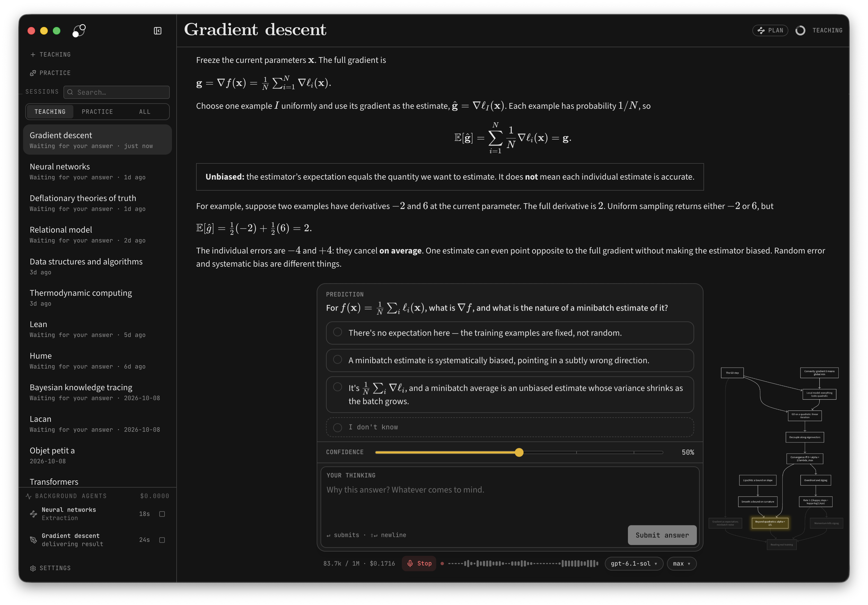Start a new Teaching session
This screenshot has height=605, width=868.
(x=51, y=54)
